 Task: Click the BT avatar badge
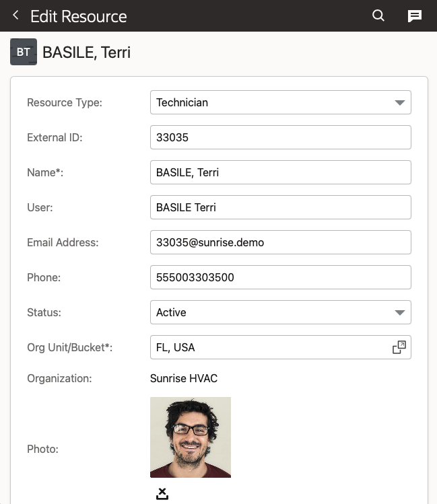(x=24, y=52)
